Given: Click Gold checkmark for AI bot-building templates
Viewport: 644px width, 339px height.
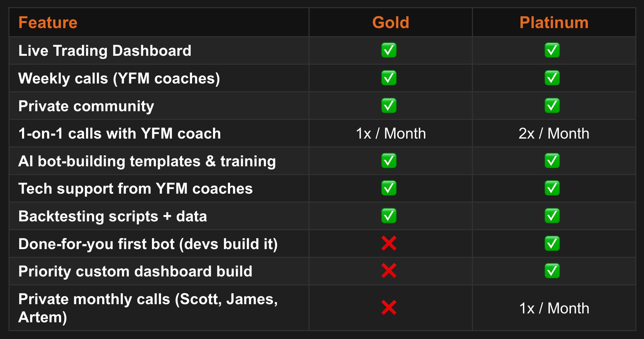Looking at the screenshot, I should pyautogui.click(x=389, y=161).
